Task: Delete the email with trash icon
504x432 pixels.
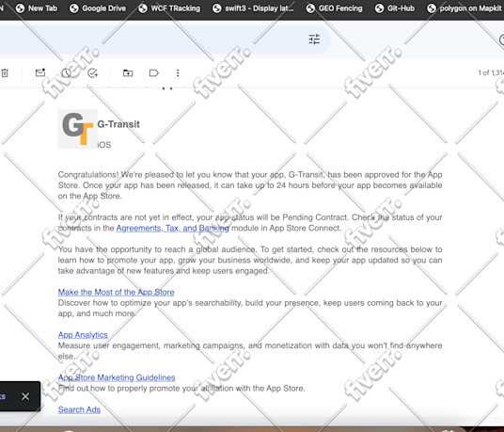Action: [5, 73]
